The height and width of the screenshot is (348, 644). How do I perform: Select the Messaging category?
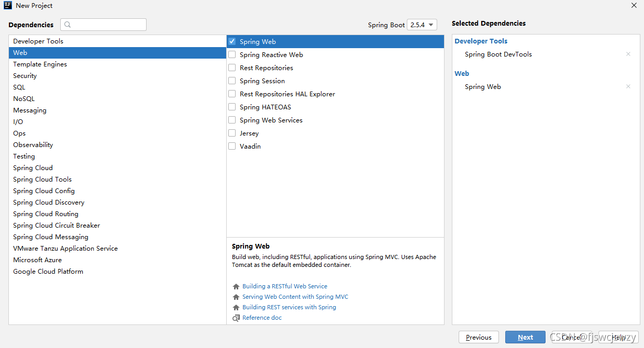point(117,110)
